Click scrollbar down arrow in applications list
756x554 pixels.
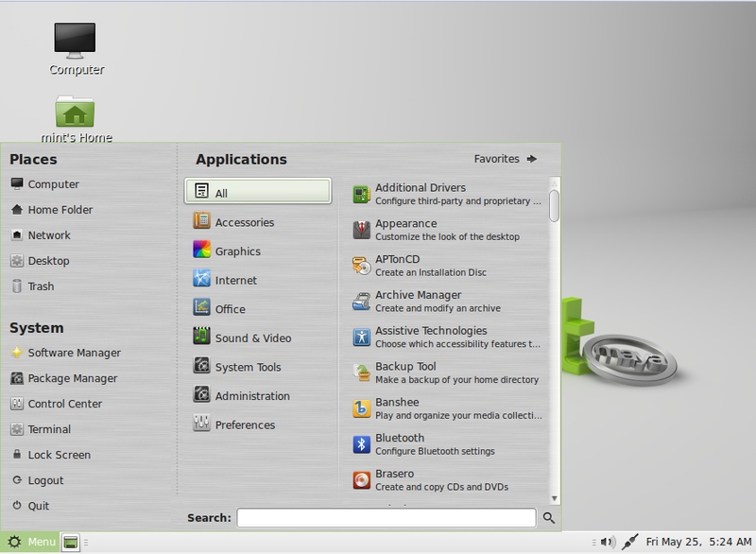pos(554,498)
